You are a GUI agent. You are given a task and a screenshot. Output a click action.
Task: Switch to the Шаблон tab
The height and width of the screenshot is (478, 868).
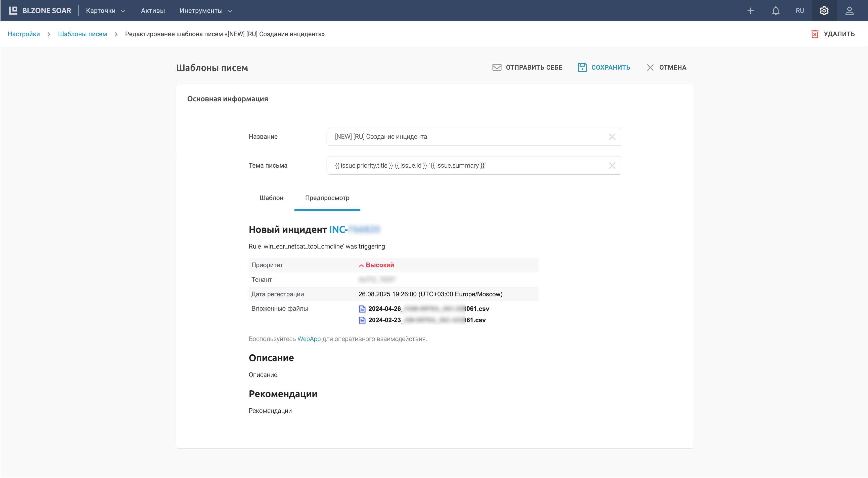(271, 198)
